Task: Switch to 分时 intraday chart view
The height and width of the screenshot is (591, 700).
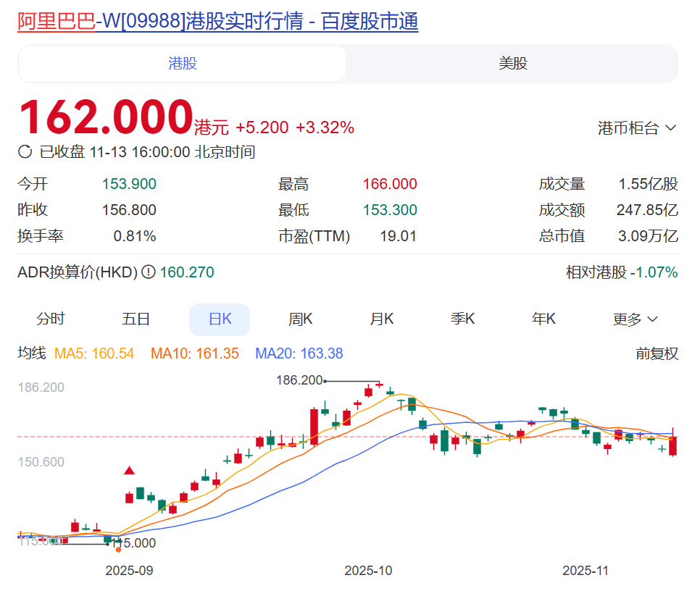Action: point(50,318)
